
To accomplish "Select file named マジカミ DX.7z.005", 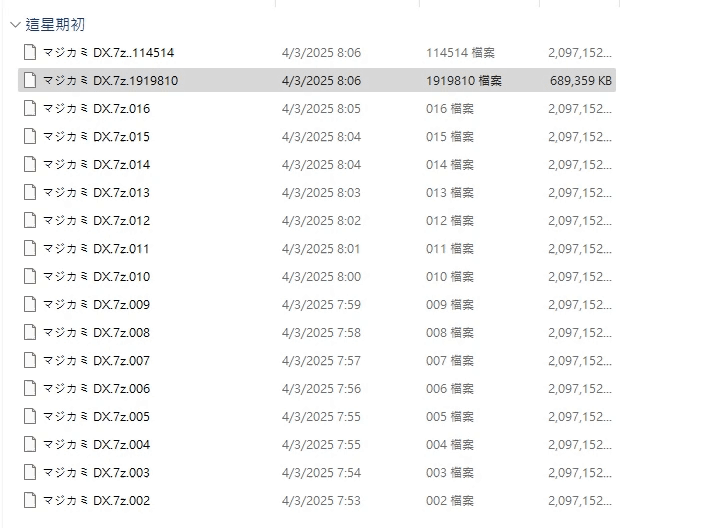I will 96,416.
